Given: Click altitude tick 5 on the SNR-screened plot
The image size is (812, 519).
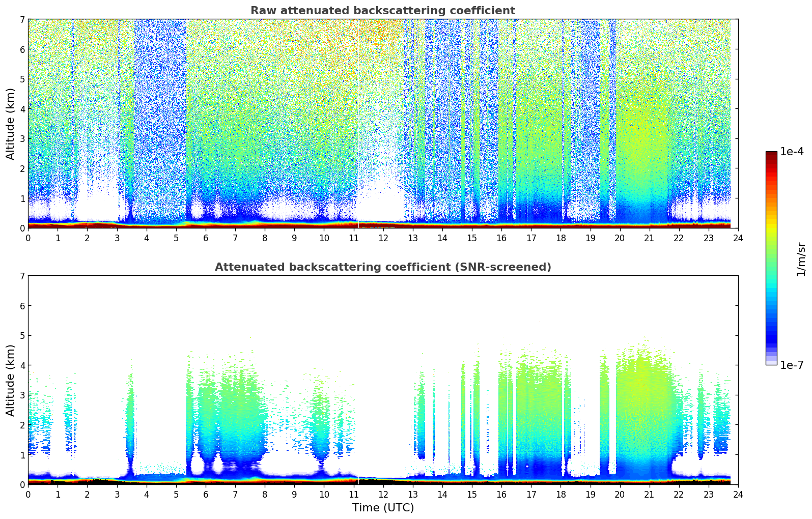Looking at the screenshot, I should coord(22,336).
